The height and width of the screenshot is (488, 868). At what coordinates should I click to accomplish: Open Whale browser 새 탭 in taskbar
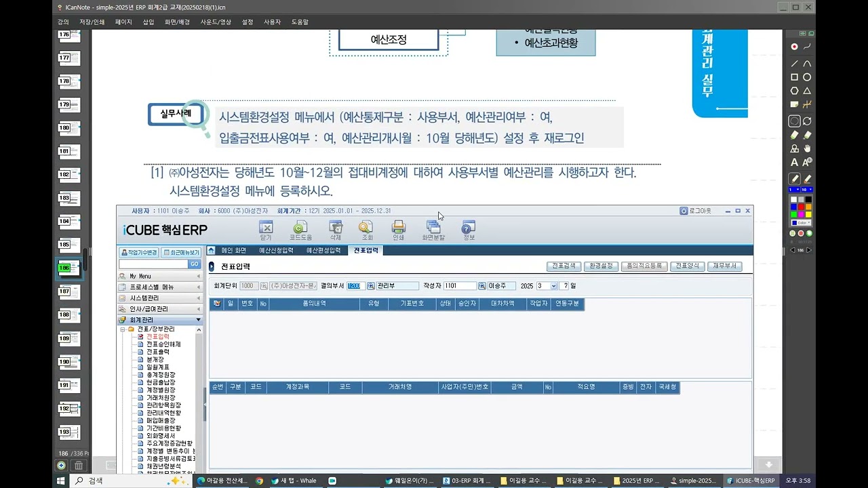pos(294,481)
